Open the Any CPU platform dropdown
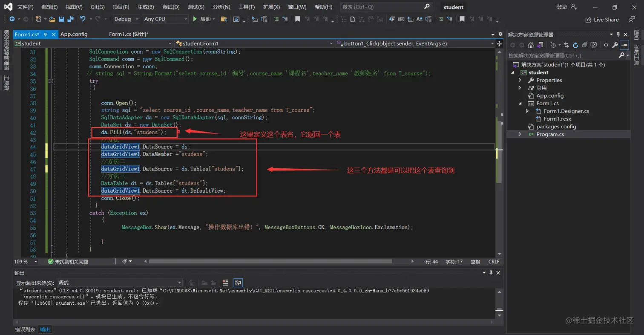This screenshot has height=335, width=644. coord(166,19)
